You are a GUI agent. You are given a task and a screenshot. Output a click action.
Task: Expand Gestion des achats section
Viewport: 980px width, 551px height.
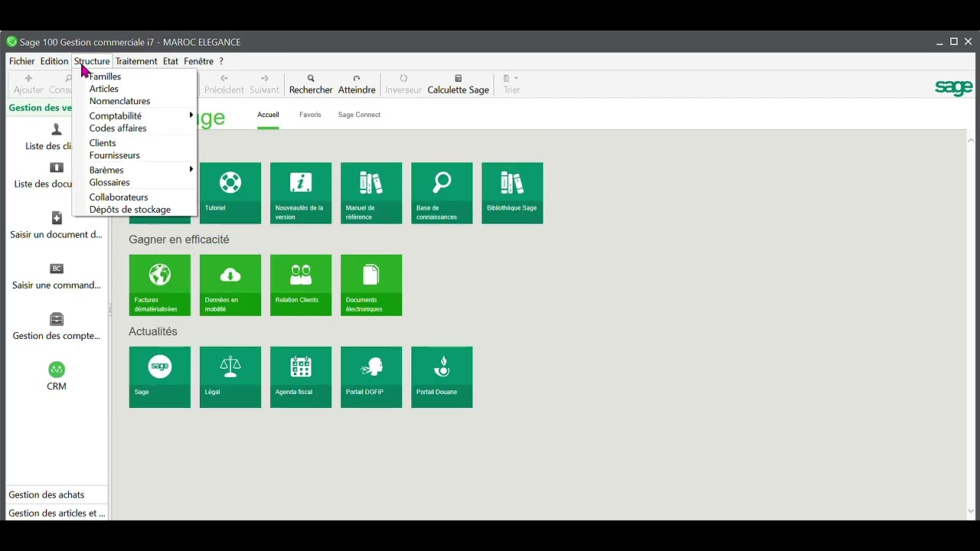tap(57, 494)
